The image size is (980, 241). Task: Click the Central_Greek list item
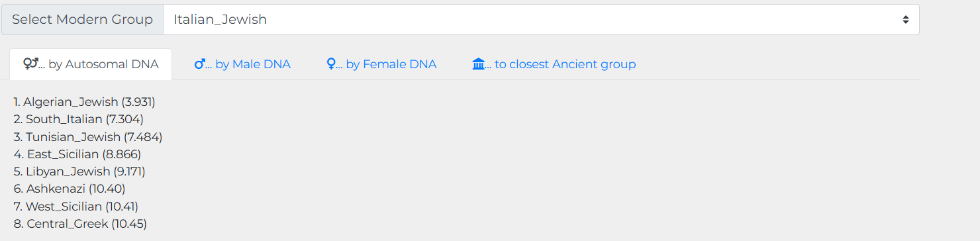tap(80, 224)
